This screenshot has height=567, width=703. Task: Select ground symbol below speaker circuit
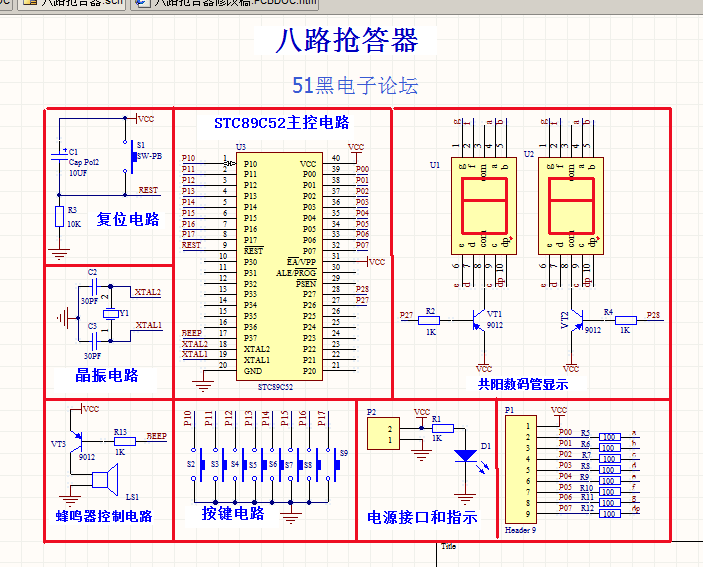coord(70,500)
